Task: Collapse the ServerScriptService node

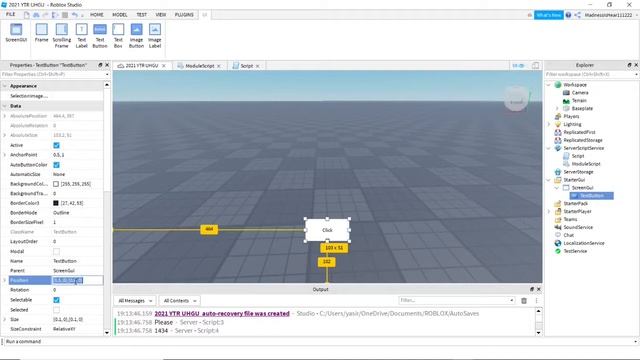Action: pyautogui.click(x=549, y=148)
